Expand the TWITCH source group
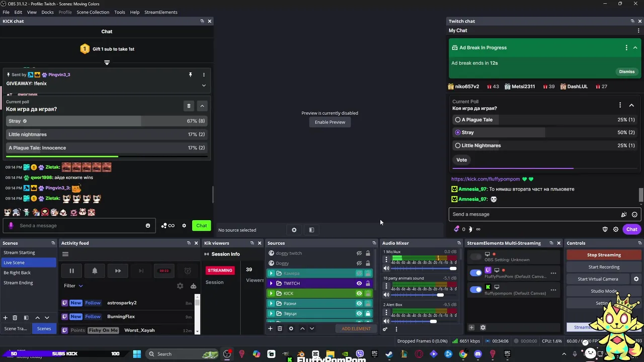This screenshot has height=362, width=644. [x=271, y=283]
